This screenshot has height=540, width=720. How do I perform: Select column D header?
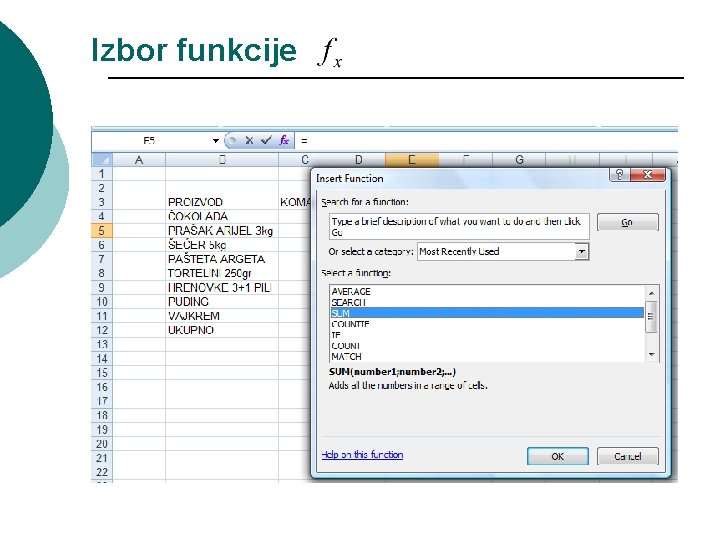[x=359, y=160]
